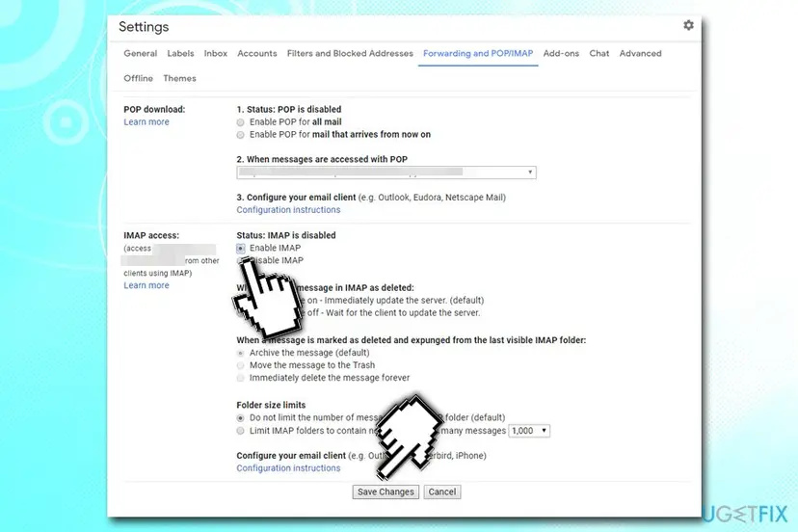Select Archive the message (default)
Image resolution: width=798 pixels, height=532 pixels.
point(240,353)
